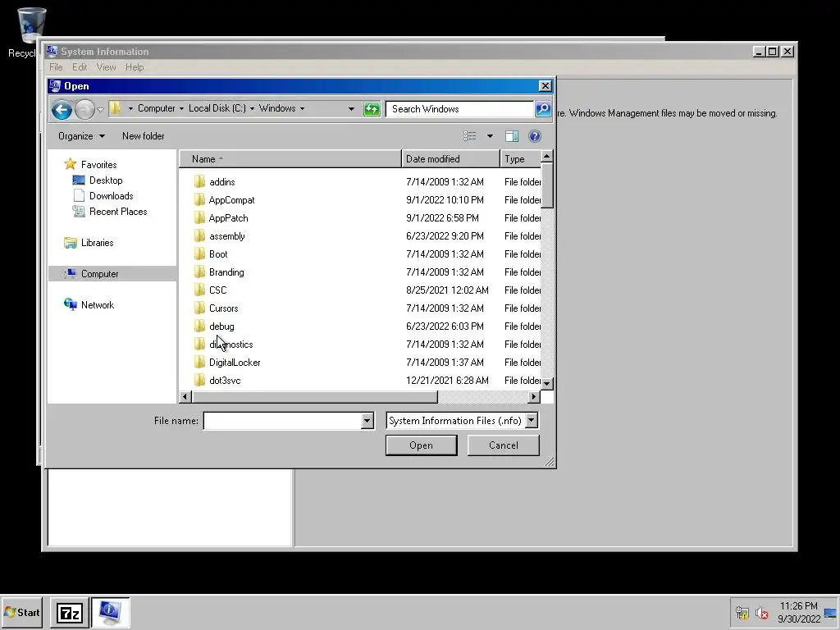Click the horizontal scrollbar right arrow
This screenshot has width=840, height=630.
533,396
